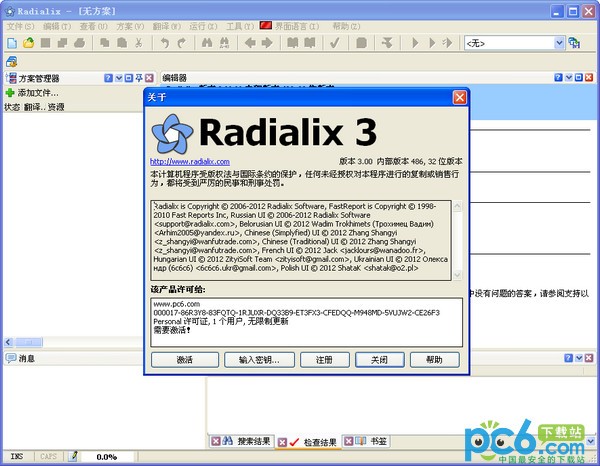Click scroll-up arrow of copyright text box
Viewport: 600px width, 466px height.
click(457, 207)
